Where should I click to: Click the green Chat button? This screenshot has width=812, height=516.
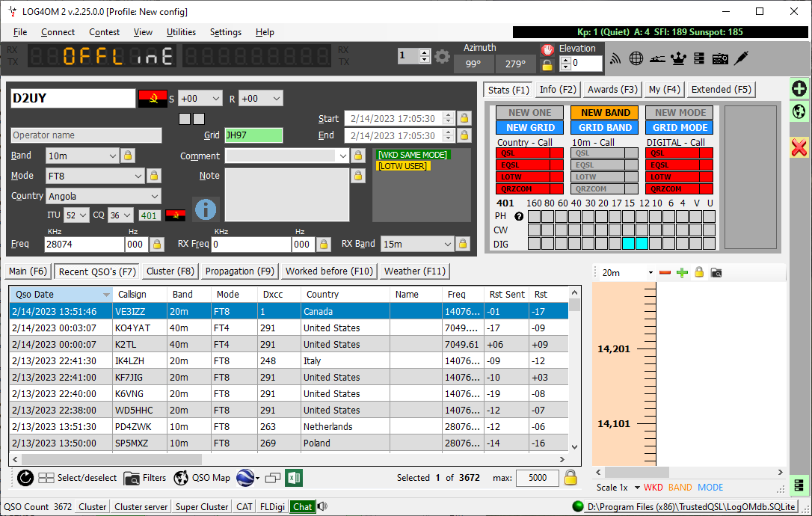point(302,507)
